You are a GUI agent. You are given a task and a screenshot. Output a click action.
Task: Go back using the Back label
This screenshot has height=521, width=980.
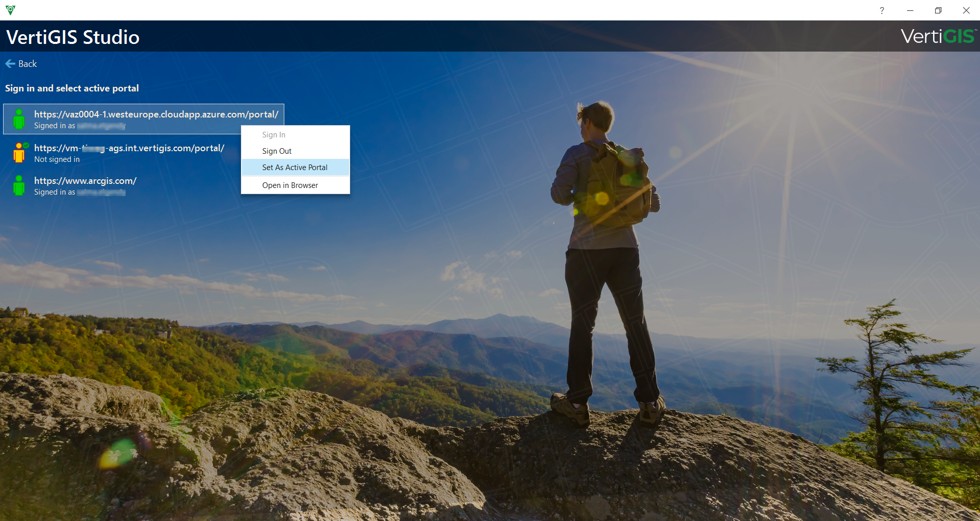[x=28, y=64]
